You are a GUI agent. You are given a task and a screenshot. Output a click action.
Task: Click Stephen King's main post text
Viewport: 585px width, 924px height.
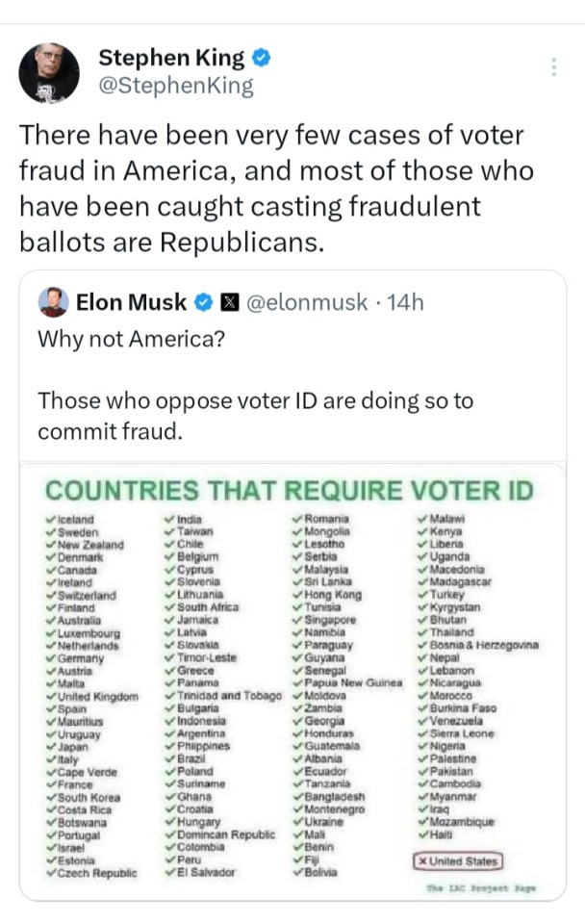point(276,188)
